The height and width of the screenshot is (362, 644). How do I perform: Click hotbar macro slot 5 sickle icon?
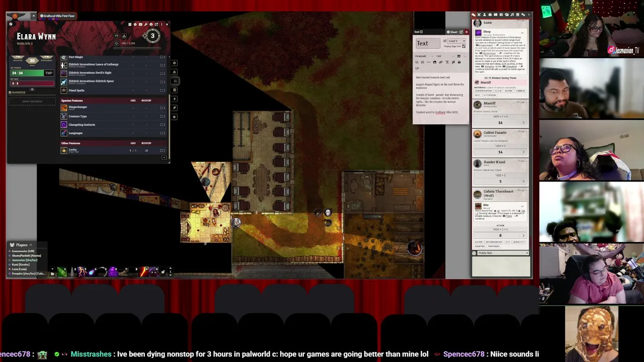(102, 272)
